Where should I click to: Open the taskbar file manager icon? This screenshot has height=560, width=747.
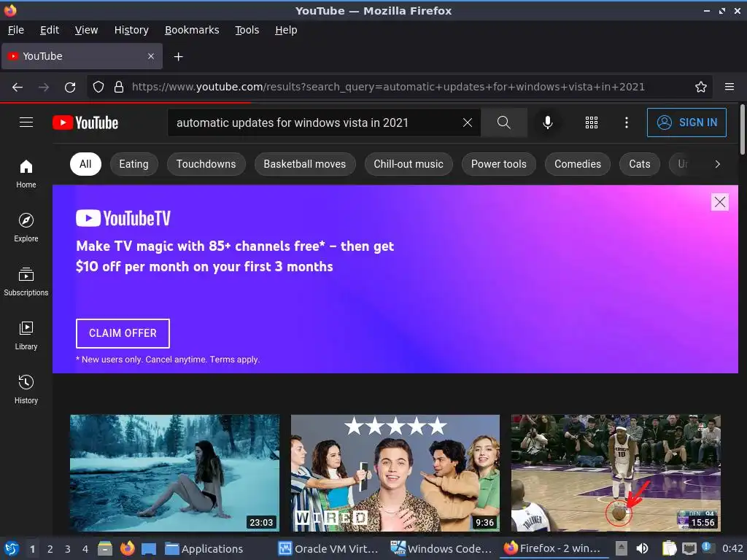[105, 548]
